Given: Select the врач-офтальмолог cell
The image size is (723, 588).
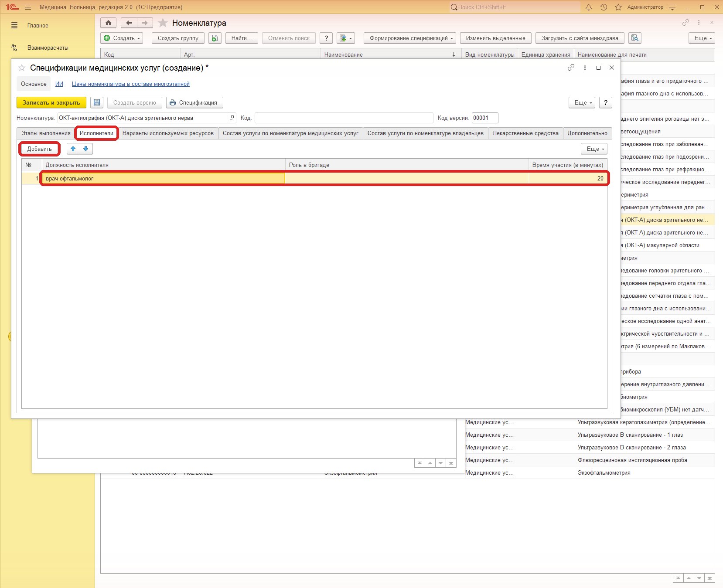Looking at the screenshot, I should pos(163,178).
